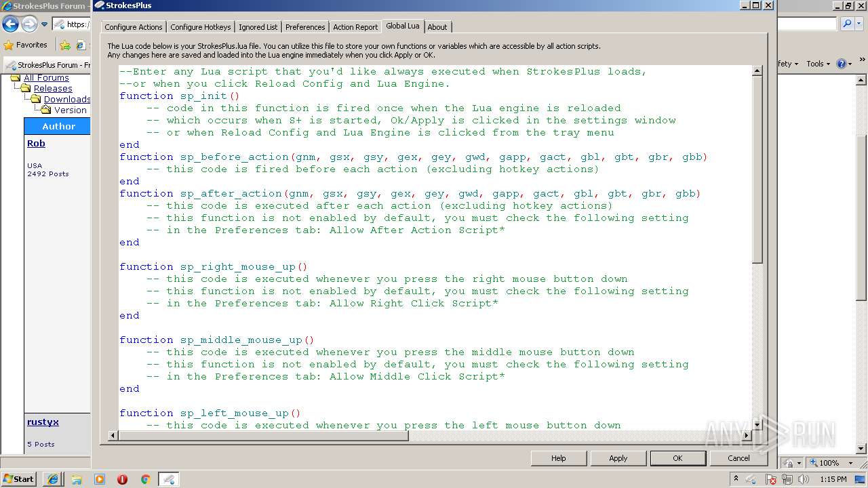The width and height of the screenshot is (868, 488).
Task: Click the search magnifier icon in Internet Explorer
Action: coord(846,24)
